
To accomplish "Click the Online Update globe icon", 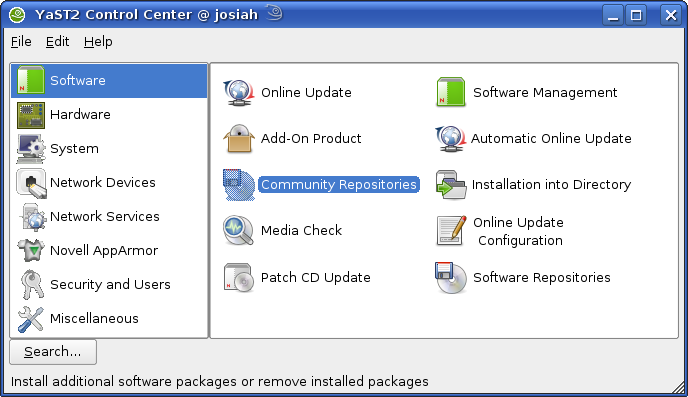I will [x=239, y=93].
